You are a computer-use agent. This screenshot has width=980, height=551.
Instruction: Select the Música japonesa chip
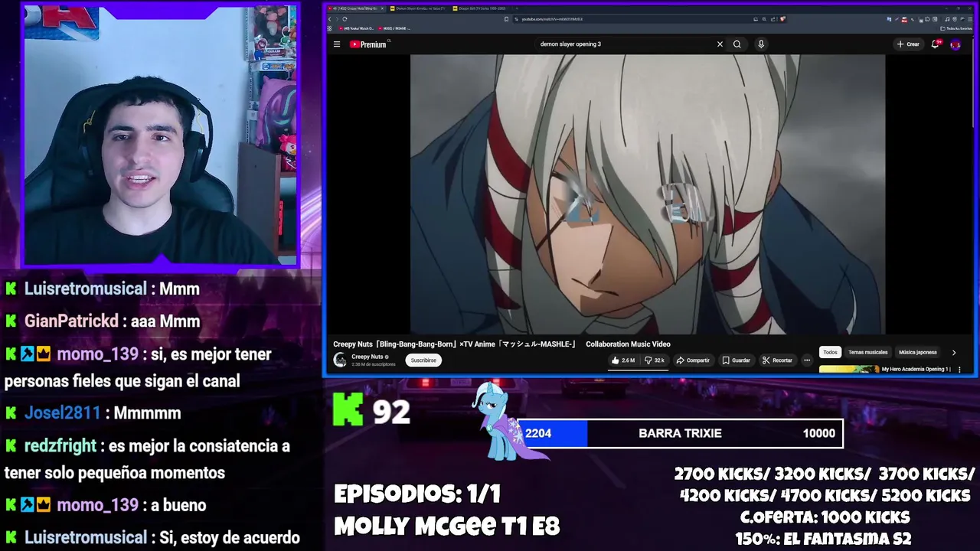click(x=917, y=352)
